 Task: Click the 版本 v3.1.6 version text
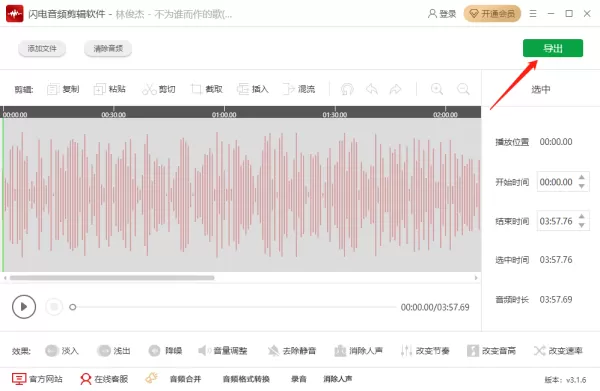(x=565, y=380)
